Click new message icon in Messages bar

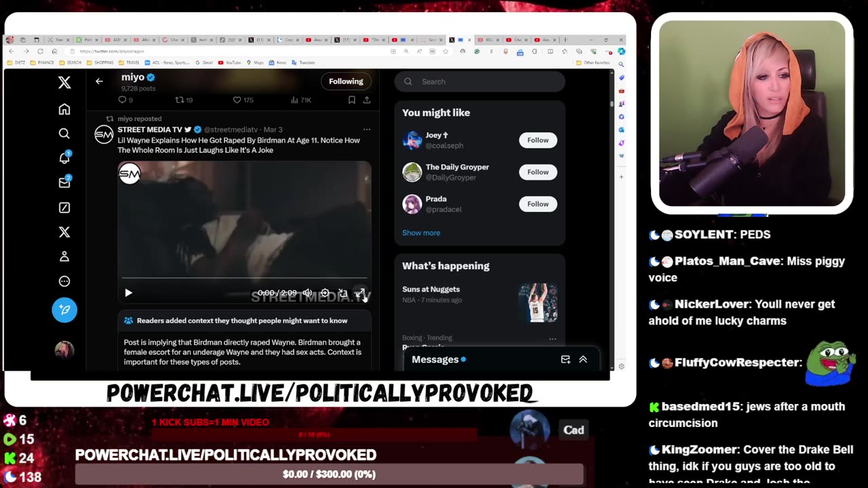pyautogui.click(x=566, y=359)
